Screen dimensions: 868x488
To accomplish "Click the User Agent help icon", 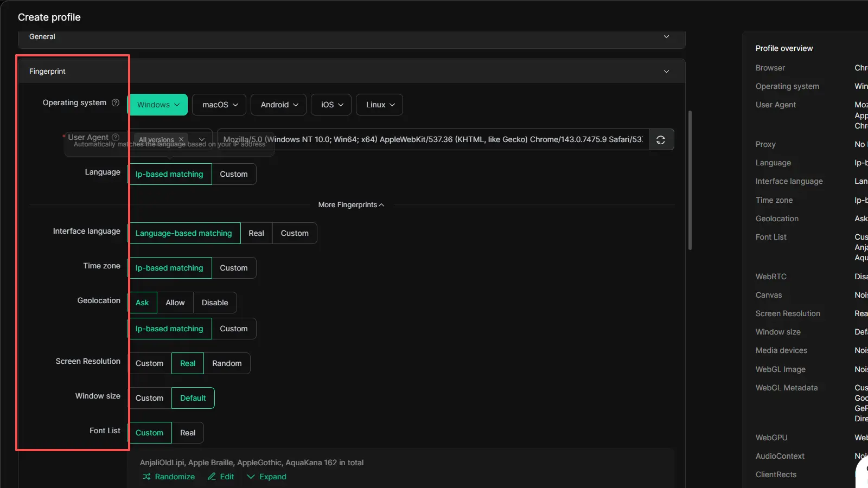I will (x=116, y=137).
